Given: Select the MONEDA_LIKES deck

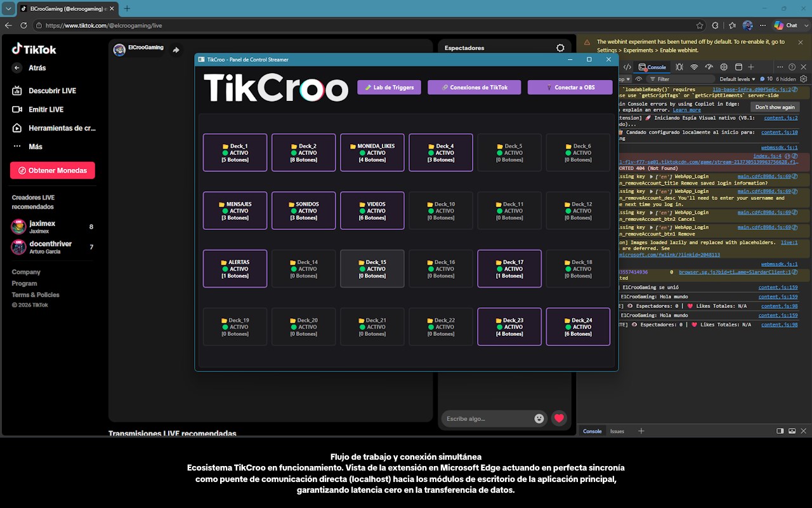Looking at the screenshot, I should pyautogui.click(x=372, y=152).
